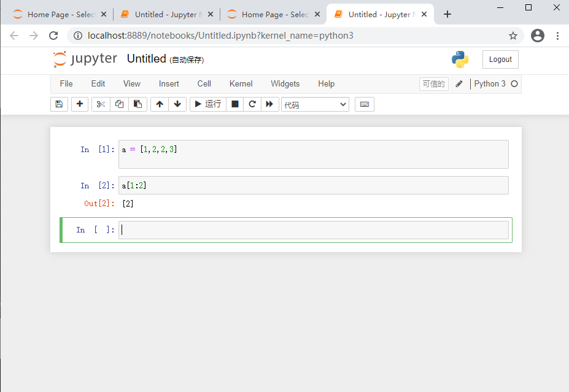The image size is (569, 392).
Task: Open the command palette keyboard icon
Action: click(364, 104)
